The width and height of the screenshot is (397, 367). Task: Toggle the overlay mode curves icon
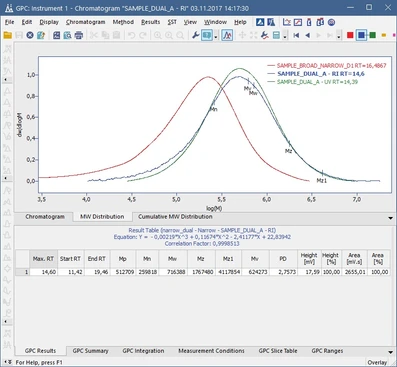(x=227, y=35)
